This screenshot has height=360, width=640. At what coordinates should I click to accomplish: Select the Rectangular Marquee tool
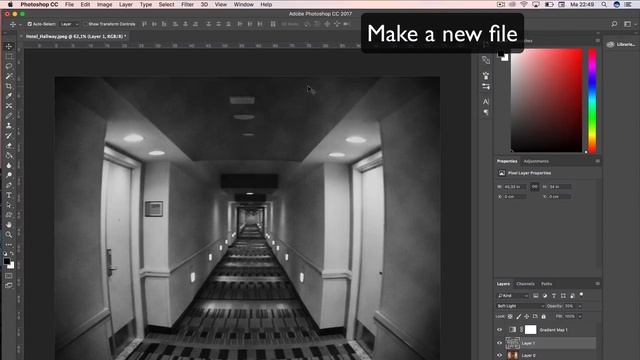(9, 56)
